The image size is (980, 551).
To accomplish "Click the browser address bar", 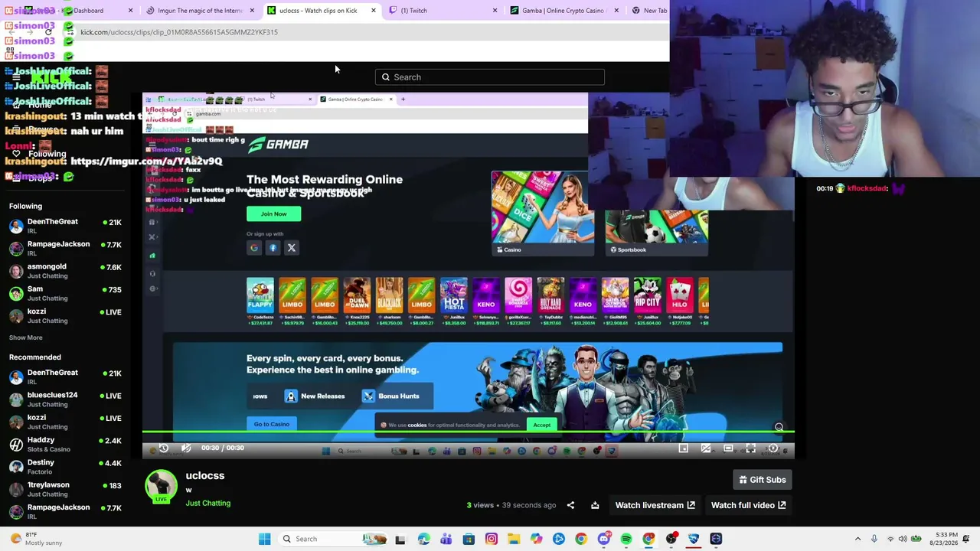I will (367, 32).
